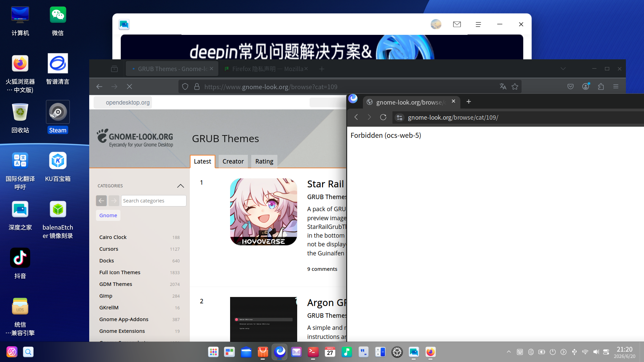Screen dimensions: 644x362
Task: Reload page in deepin browser
Action: (383, 117)
